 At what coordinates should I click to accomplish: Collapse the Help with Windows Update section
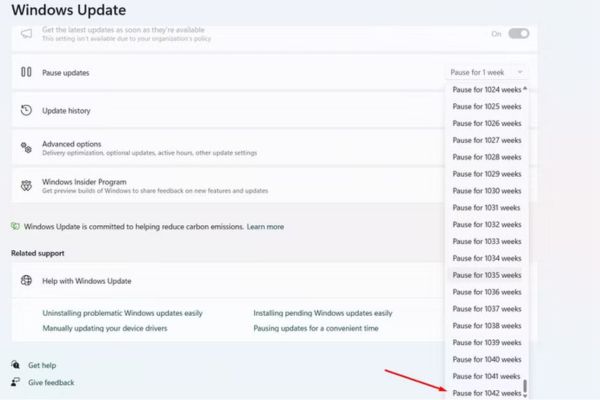tap(228, 281)
